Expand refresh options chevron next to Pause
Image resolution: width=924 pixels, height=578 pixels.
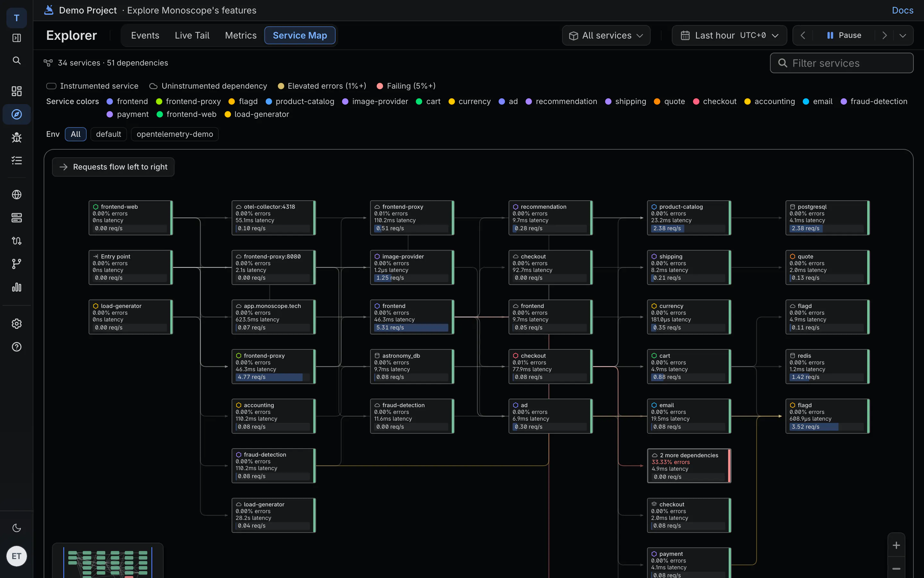903,36
